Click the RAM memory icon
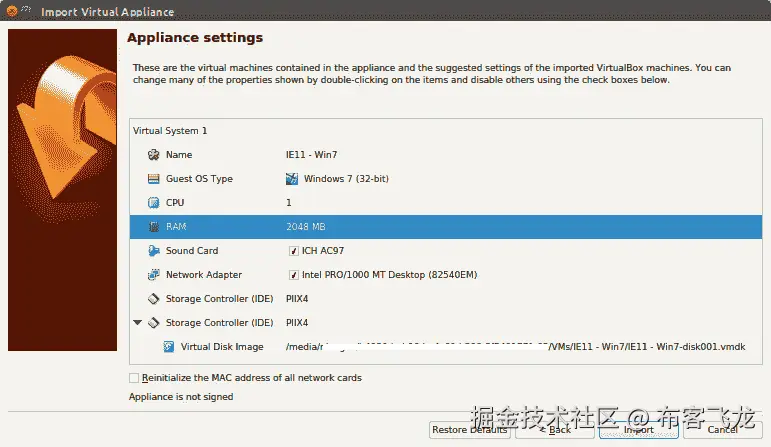 click(153, 227)
